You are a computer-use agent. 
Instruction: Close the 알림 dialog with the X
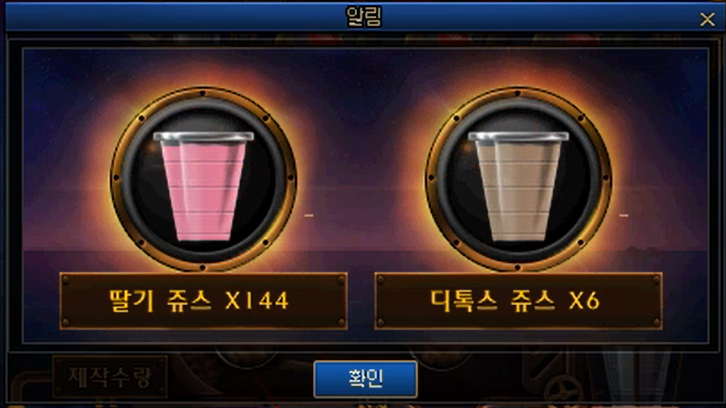click(707, 19)
